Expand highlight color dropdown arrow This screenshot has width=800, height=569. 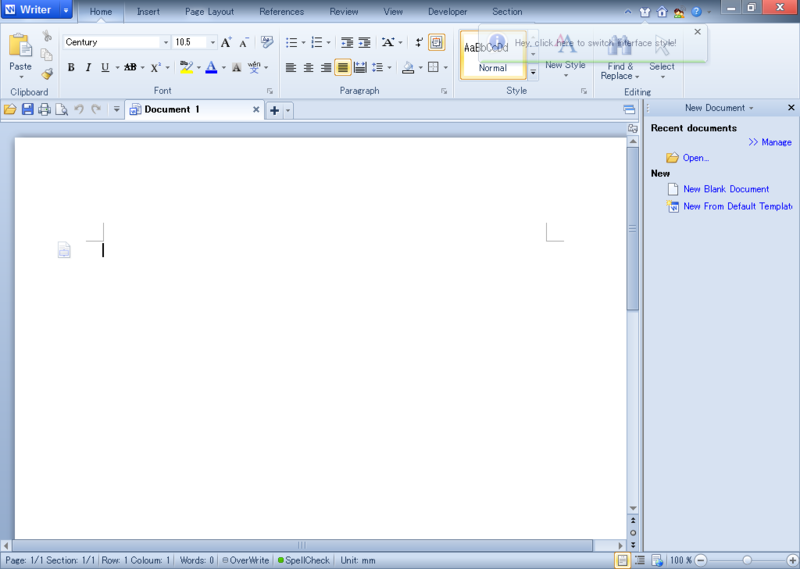coord(198,67)
